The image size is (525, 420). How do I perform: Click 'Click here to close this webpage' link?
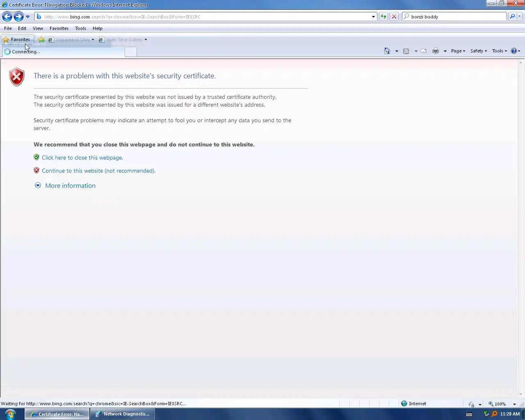point(82,157)
